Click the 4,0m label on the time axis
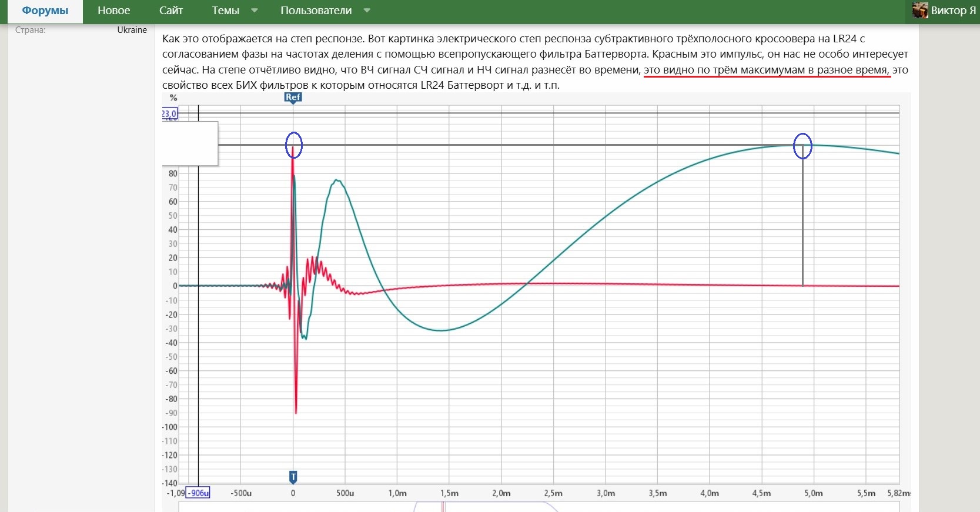 click(710, 493)
